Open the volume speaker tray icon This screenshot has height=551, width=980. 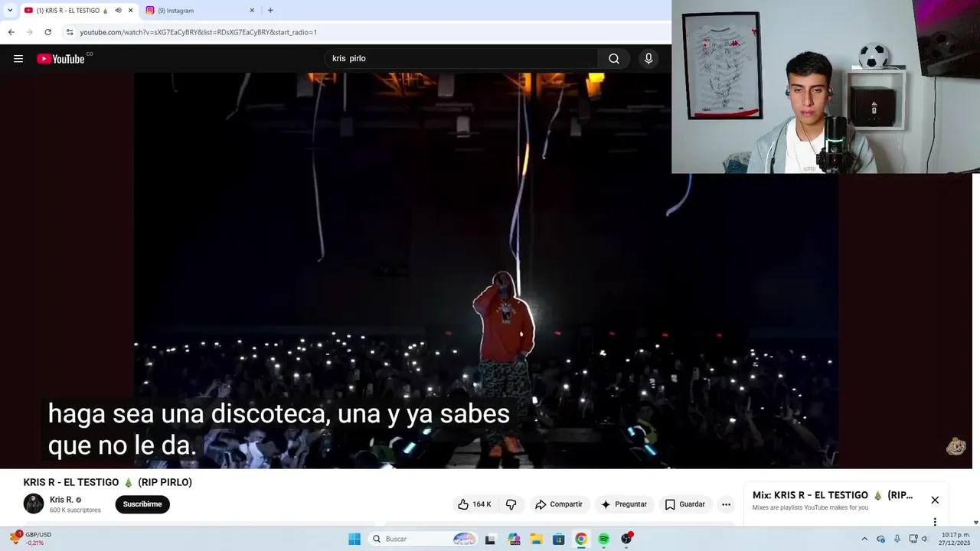pos(925,539)
